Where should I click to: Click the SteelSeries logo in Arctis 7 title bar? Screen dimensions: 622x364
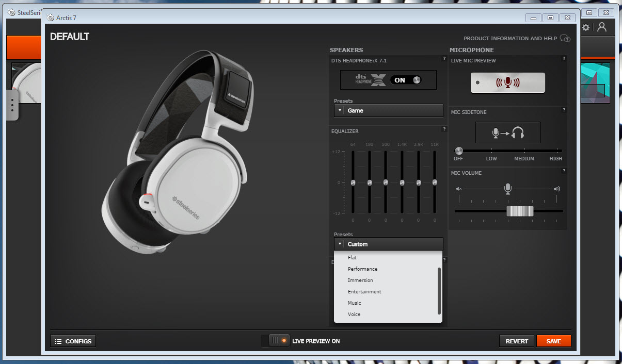(51, 18)
